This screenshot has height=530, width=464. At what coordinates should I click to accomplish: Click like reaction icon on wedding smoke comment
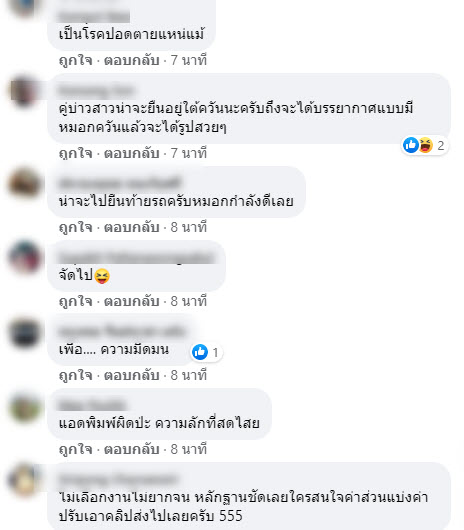point(411,145)
